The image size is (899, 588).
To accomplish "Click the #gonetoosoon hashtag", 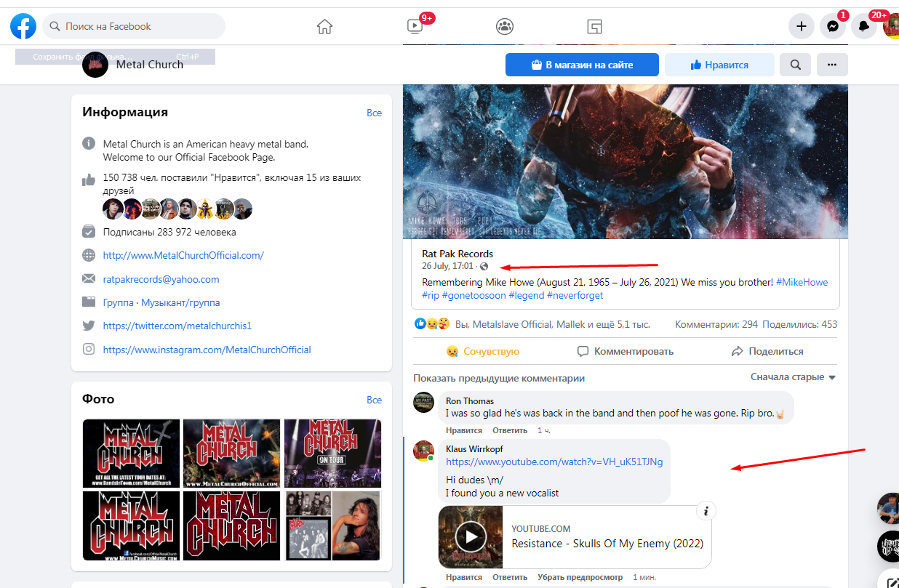I will tap(476, 295).
